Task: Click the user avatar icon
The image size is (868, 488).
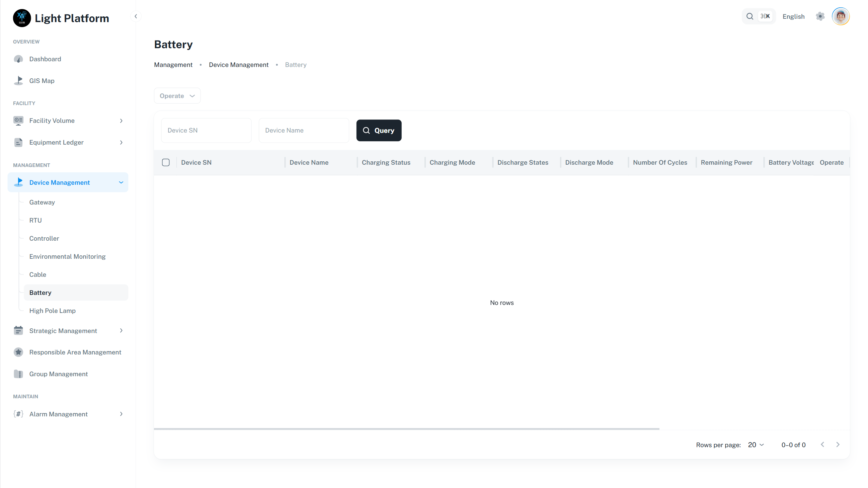Action: 840,16
